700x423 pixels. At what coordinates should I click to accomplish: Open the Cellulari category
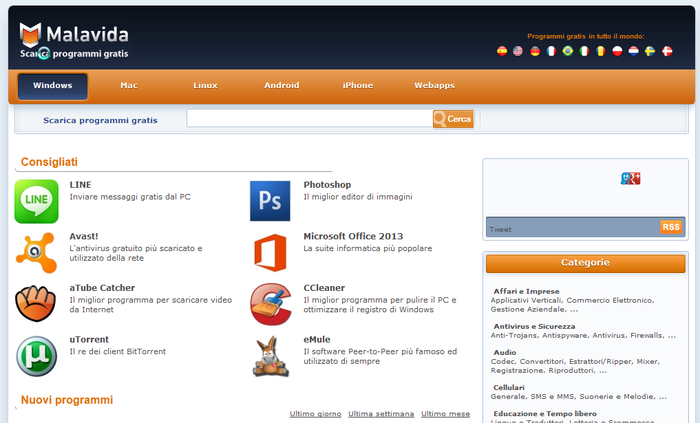(509, 388)
